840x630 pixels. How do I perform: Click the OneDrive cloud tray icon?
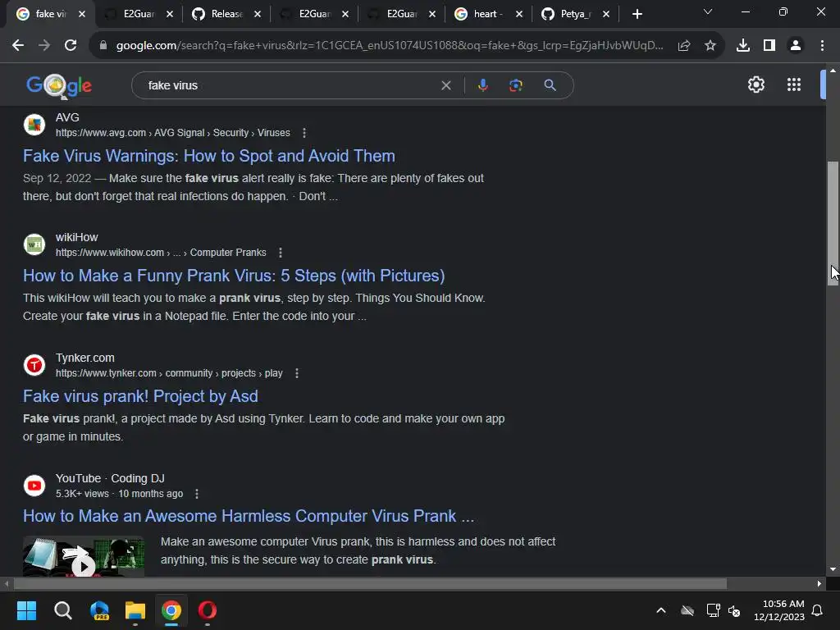coord(687,610)
